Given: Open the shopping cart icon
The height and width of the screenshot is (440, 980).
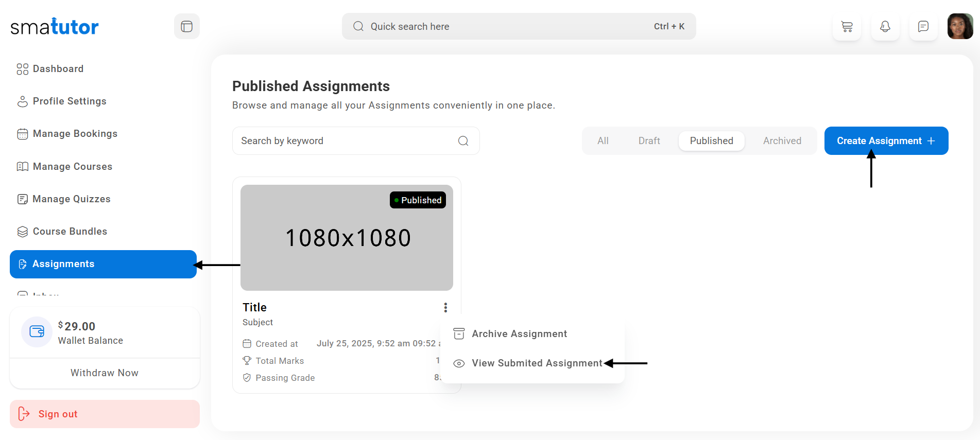Looking at the screenshot, I should point(847,27).
